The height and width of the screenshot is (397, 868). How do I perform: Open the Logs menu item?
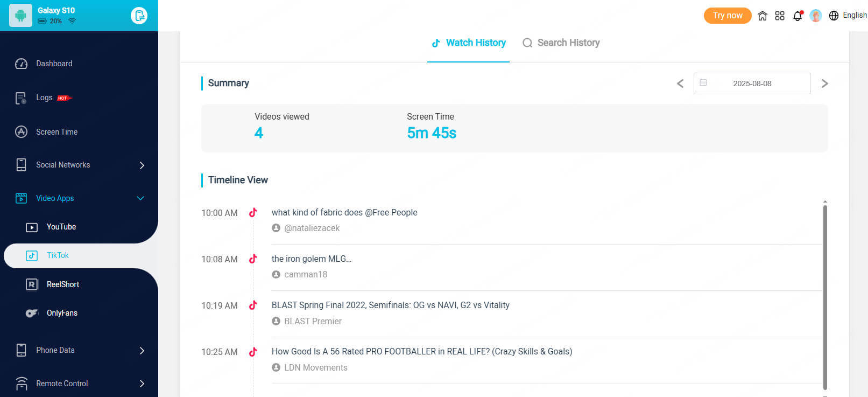point(44,97)
